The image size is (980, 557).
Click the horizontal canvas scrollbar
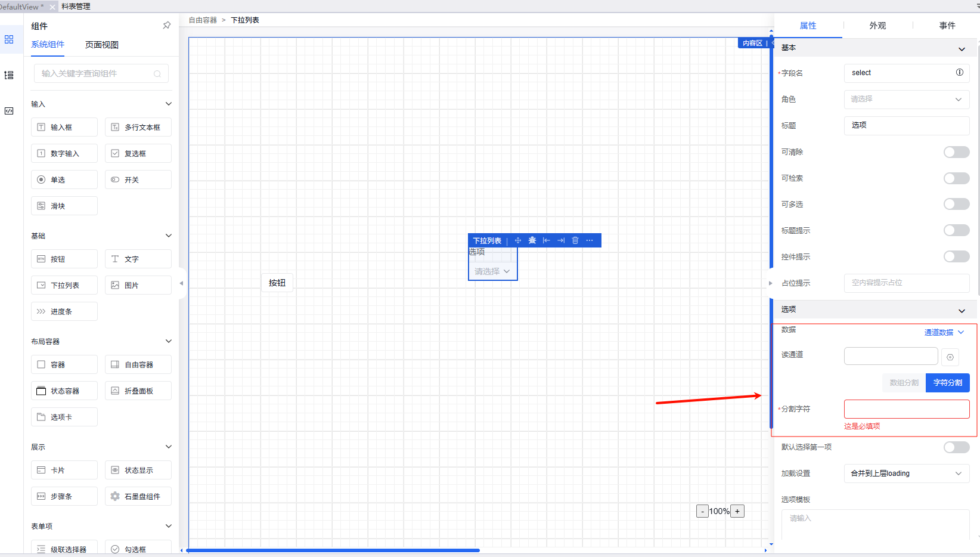click(x=334, y=550)
